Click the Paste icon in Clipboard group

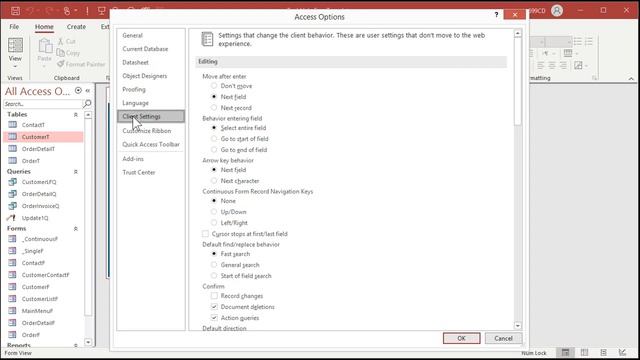coord(45,46)
